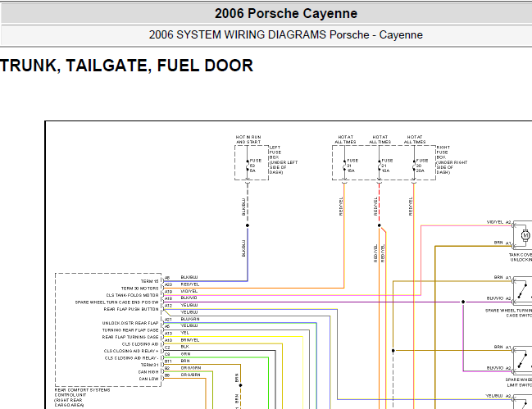Select the Trunk, Tailgate, Fuel Door heading
This screenshot has height=409, width=532.
click(126, 66)
